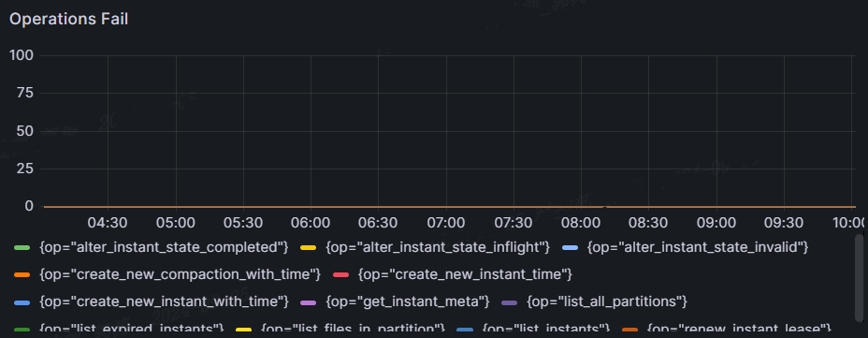Click the green alter_instant_state_completed color swatch
The width and height of the screenshot is (868, 338).
[x=22, y=247]
